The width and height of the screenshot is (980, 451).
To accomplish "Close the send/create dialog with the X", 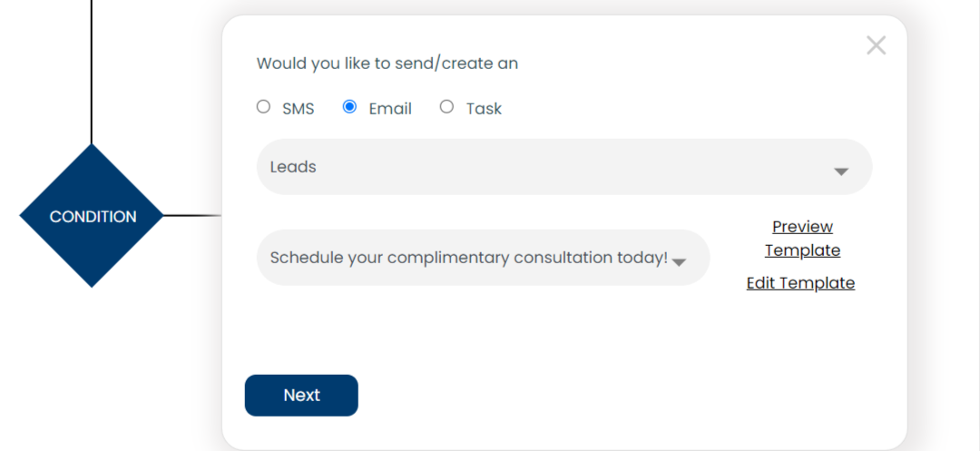I will click(876, 45).
